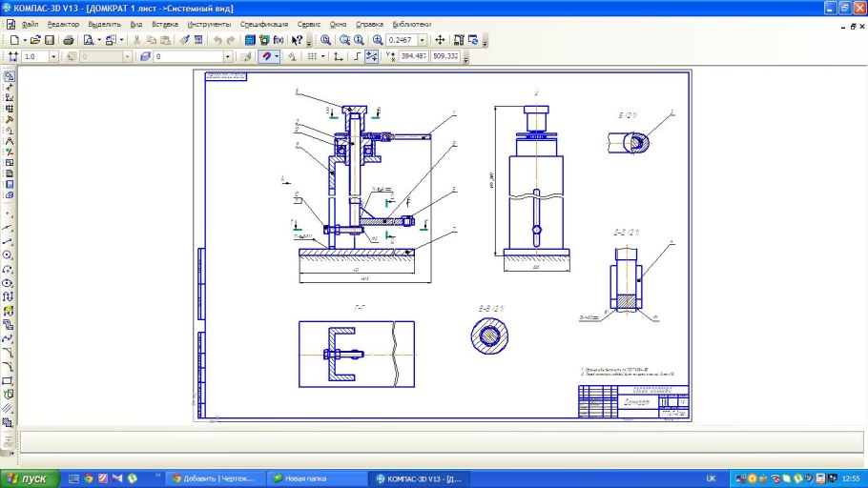868x488 pixels.
Task: Click the Undo arrow icon
Action: pyautogui.click(x=218, y=40)
